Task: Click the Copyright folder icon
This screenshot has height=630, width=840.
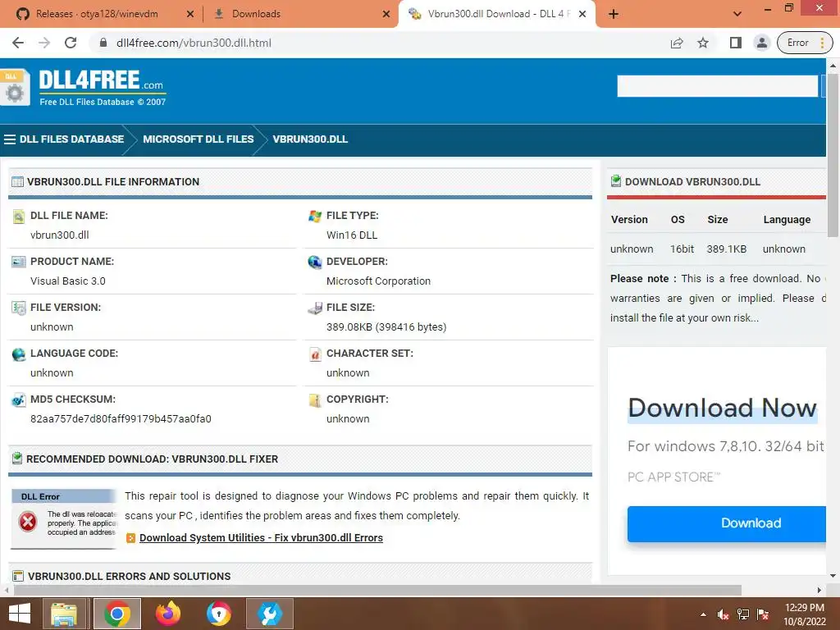Action: coord(315,400)
